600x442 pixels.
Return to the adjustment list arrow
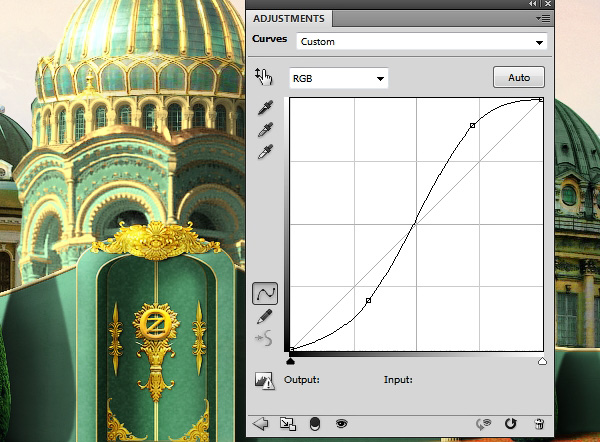pyautogui.click(x=262, y=424)
